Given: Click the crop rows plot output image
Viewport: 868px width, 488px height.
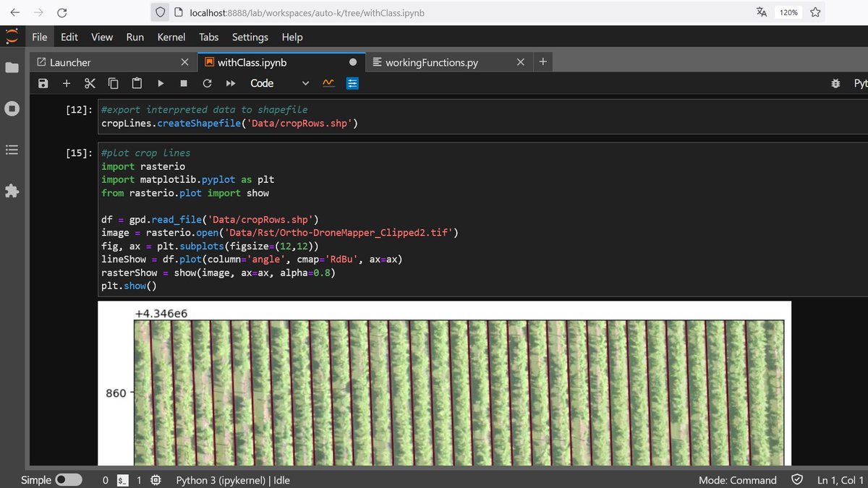Looking at the screenshot, I should (x=445, y=383).
